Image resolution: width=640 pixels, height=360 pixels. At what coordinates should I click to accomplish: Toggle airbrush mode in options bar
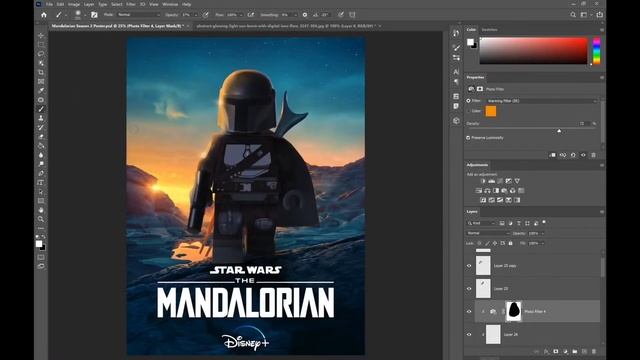click(x=251, y=15)
